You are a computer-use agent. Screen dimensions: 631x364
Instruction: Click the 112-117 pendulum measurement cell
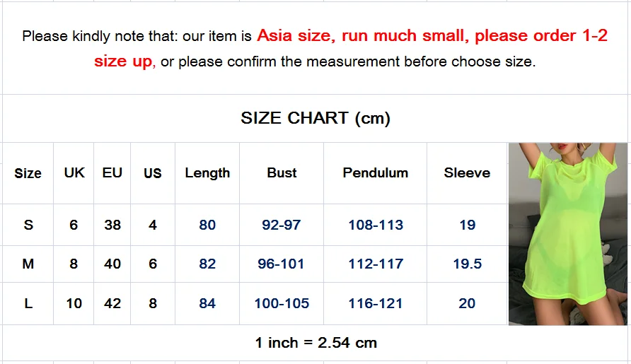tap(376, 264)
